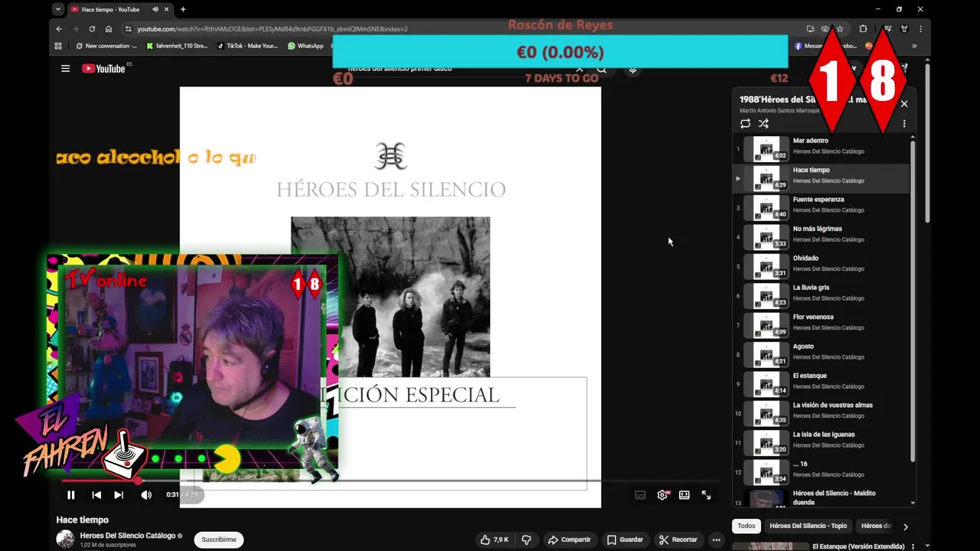The width and height of the screenshot is (980, 551).
Task: Skip to the next video
Action: coord(119,495)
